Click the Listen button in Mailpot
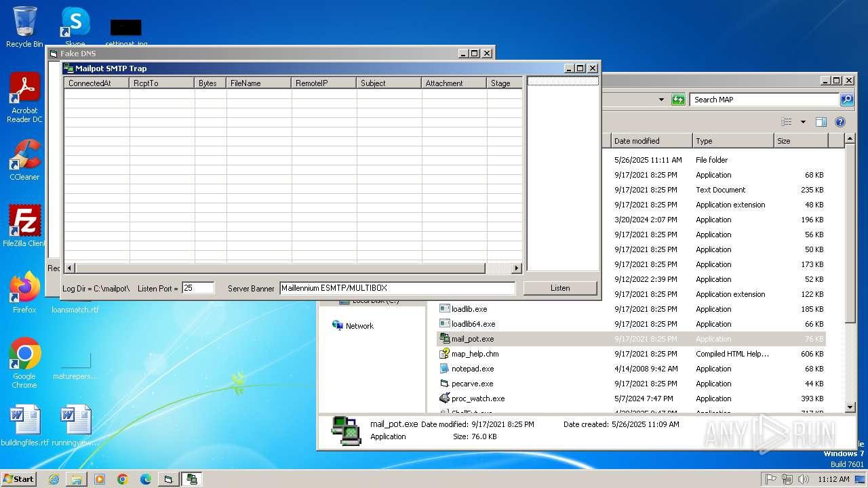 point(560,288)
